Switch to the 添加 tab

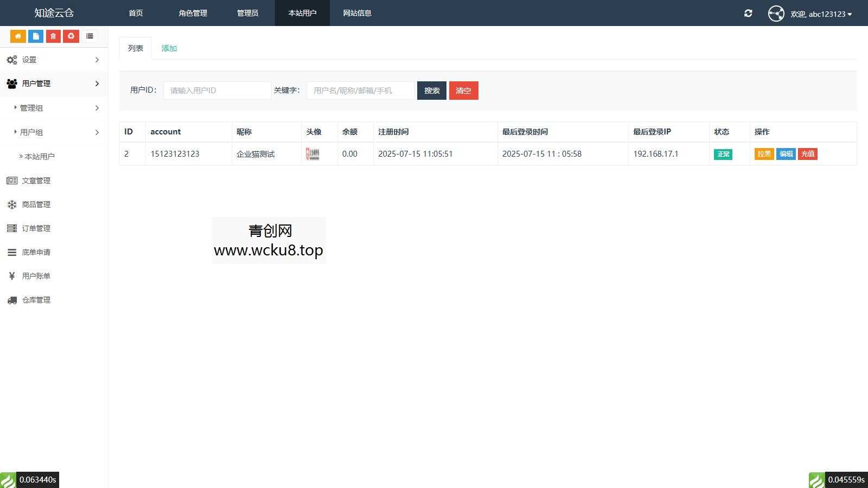point(169,48)
